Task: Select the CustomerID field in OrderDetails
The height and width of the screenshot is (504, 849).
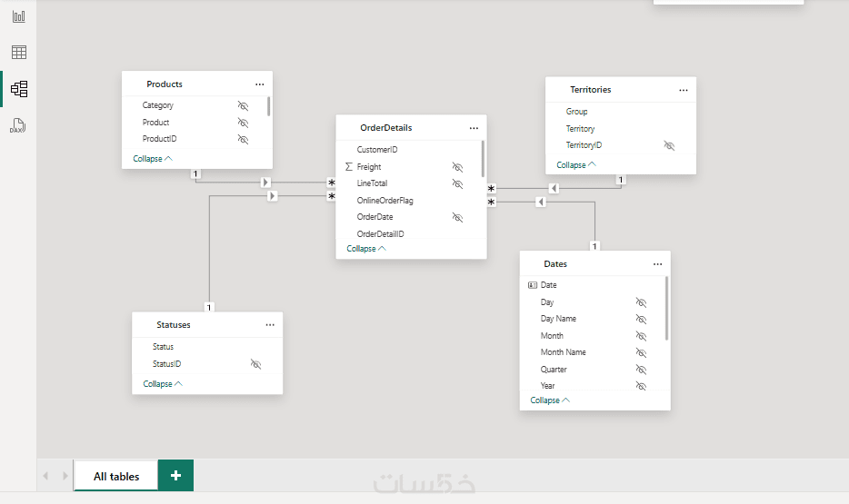Action: (x=377, y=150)
